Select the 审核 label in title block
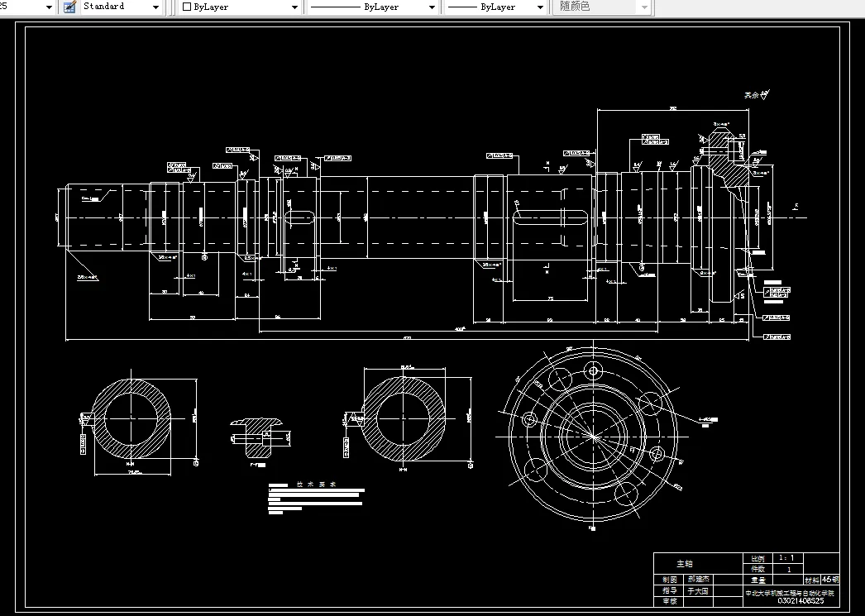The height and width of the screenshot is (616, 865). pyautogui.click(x=670, y=601)
